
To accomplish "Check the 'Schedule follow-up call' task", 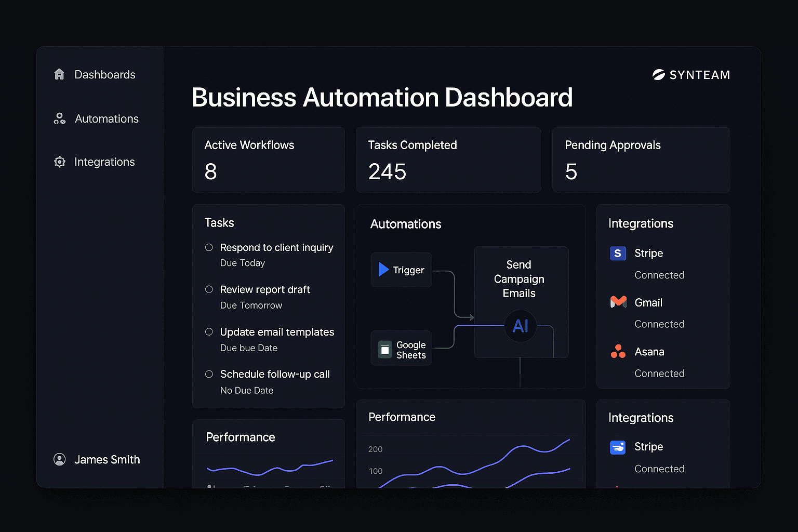I will (209, 374).
